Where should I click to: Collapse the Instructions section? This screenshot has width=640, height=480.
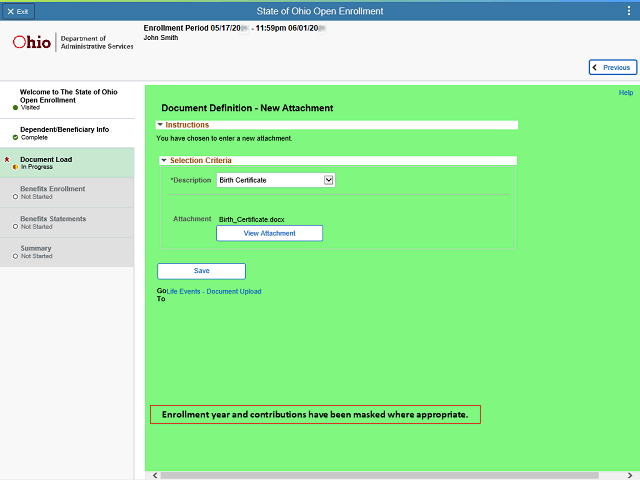click(x=160, y=125)
